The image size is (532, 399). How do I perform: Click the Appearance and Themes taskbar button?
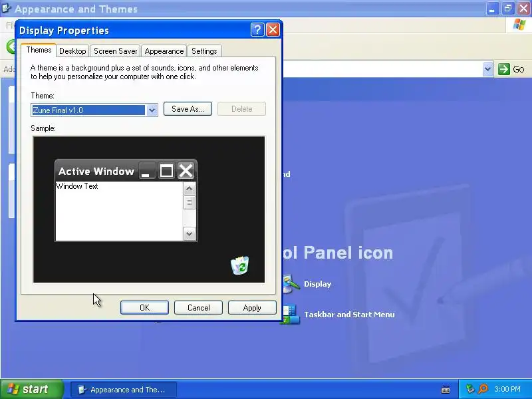click(124, 390)
